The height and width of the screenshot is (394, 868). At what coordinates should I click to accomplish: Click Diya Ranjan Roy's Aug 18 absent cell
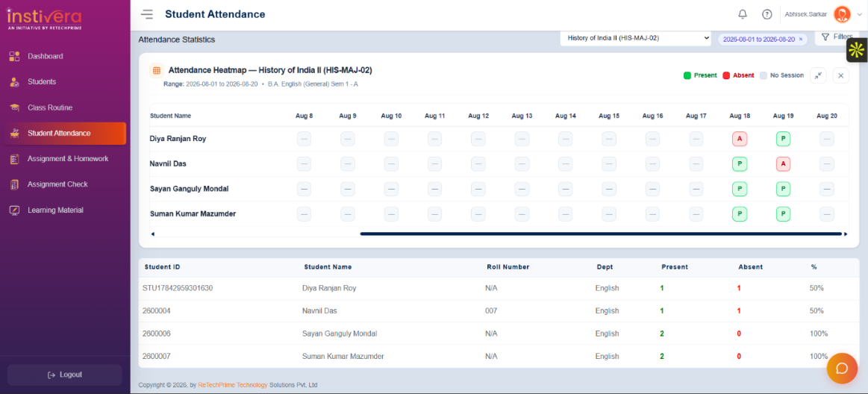(x=740, y=139)
